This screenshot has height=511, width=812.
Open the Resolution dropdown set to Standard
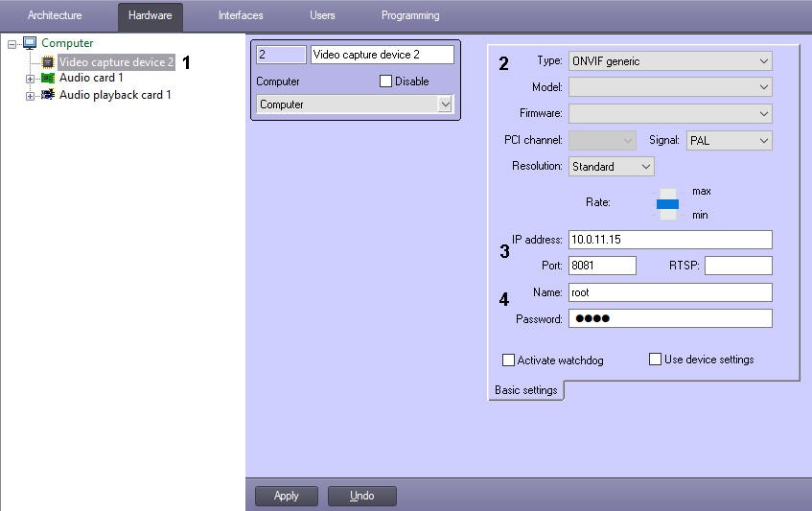(x=612, y=167)
